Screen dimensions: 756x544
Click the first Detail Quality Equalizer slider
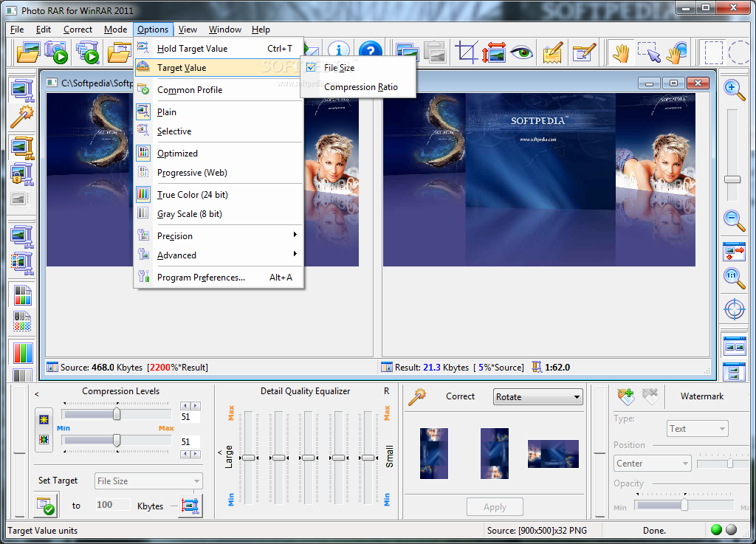click(x=248, y=457)
